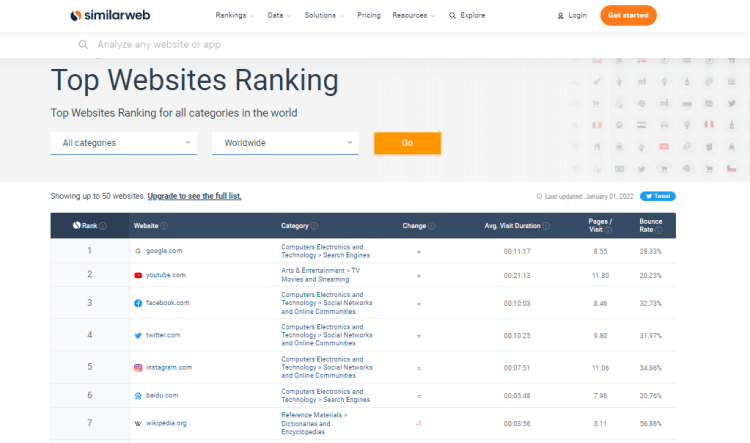This screenshot has width=750, height=443.
Task: Click the 00:21:13 visit duration value
Action: coord(517,276)
